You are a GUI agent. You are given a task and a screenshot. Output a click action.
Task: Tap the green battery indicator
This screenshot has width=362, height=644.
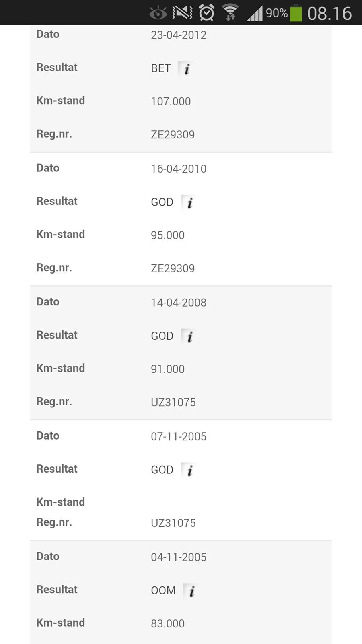(296, 13)
